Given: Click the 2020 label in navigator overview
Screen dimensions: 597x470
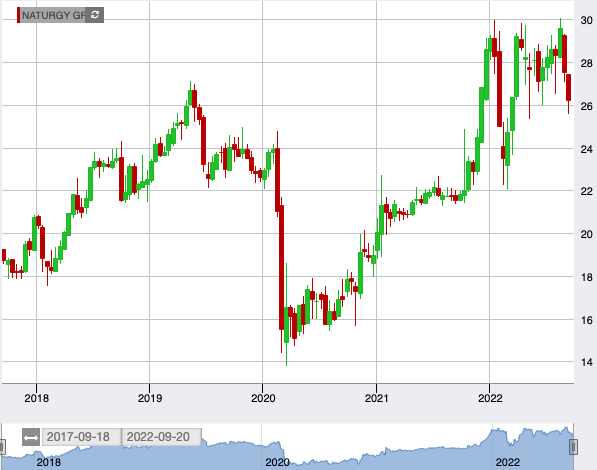Looking at the screenshot, I should click(277, 462).
